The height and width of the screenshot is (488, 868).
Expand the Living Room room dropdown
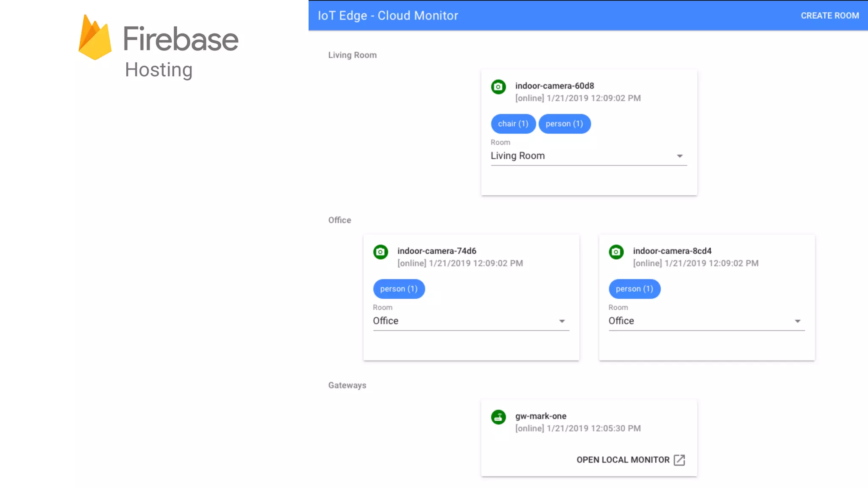[679, 156]
